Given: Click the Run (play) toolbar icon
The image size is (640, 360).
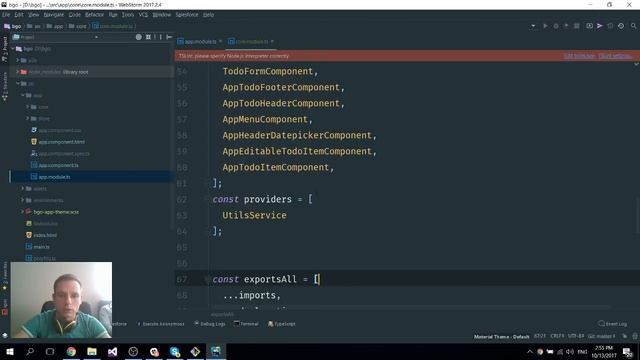Looking at the screenshot, I should point(545,26).
